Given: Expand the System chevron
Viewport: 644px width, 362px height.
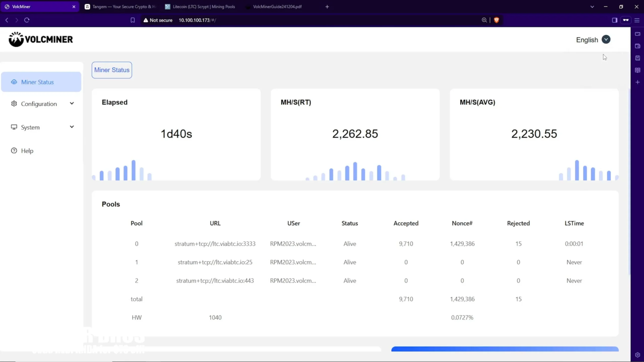Looking at the screenshot, I should tap(72, 127).
